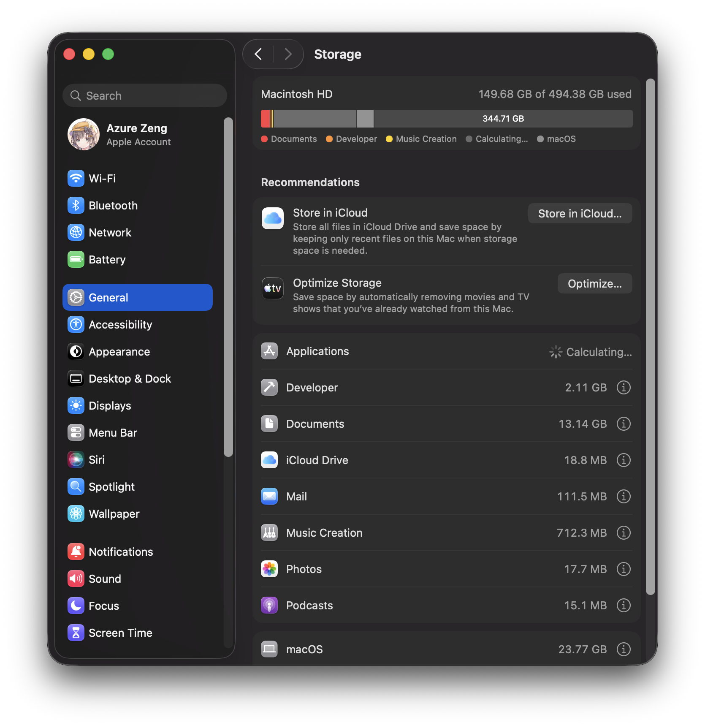Click the Podcasts icon in storage list

pyautogui.click(x=269, y=605)
